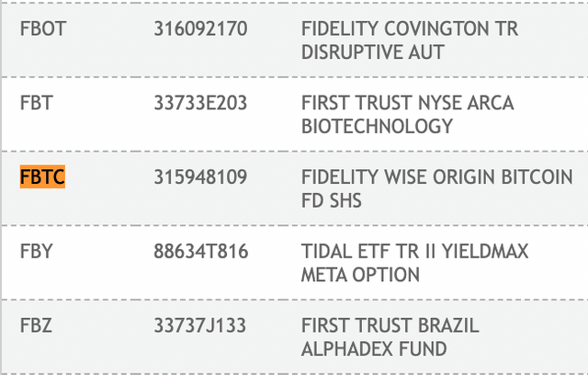Click the FBZ ticker cell
This screenshot has height=375, width=588.
(37, 326)
